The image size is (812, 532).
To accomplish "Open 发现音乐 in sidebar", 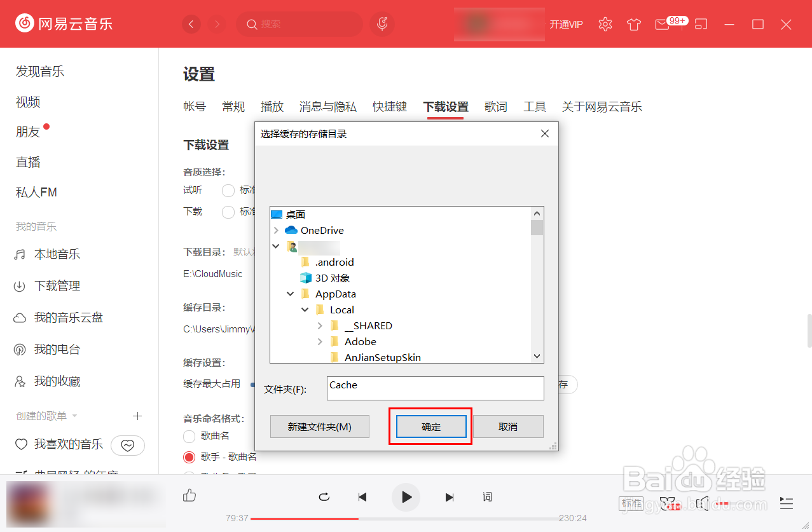I will 40,71.
